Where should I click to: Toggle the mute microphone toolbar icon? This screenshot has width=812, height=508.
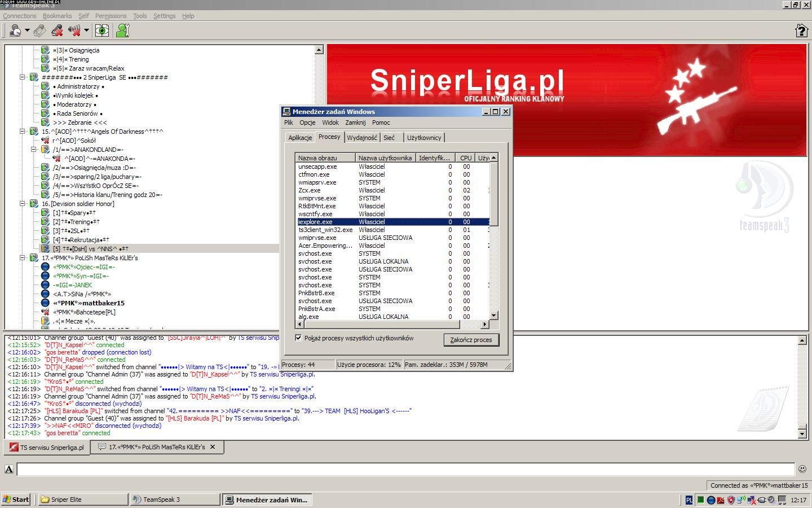pyautogui.click(x=57, y=30)
